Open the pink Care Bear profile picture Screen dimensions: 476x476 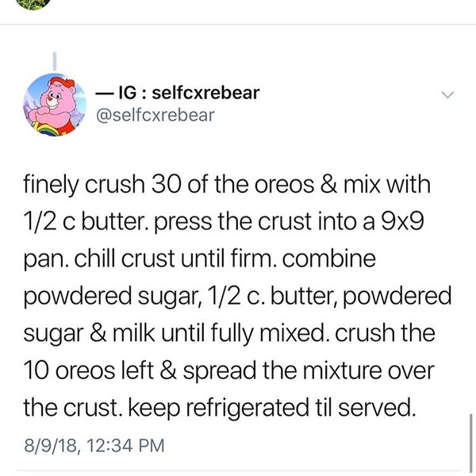pyautogui.click(x=54, y=103)
